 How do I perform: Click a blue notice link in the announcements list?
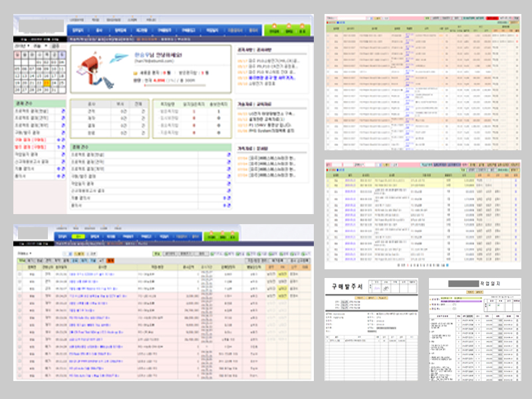259,78
